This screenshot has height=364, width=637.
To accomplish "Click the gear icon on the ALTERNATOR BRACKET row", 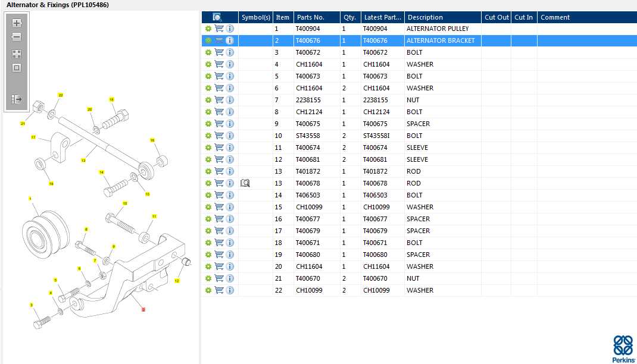I will click(208, 40).
